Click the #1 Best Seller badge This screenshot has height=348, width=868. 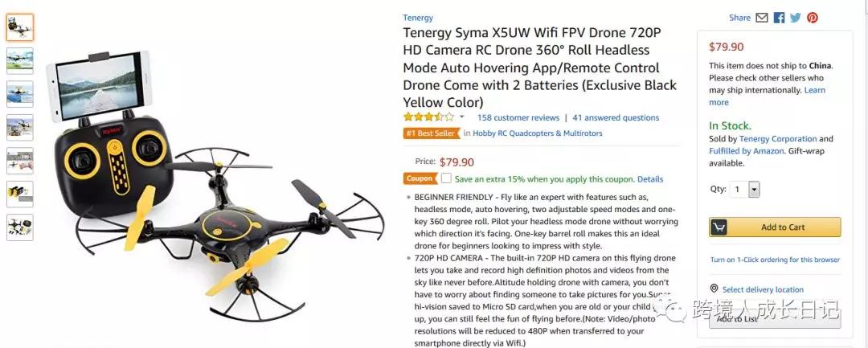432,133
